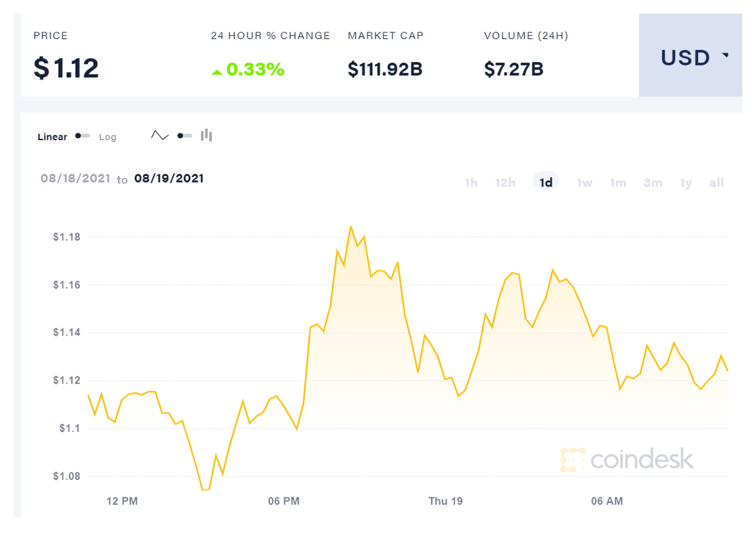Select the Log scale label

pyautogui.click(x=107, y=137)
